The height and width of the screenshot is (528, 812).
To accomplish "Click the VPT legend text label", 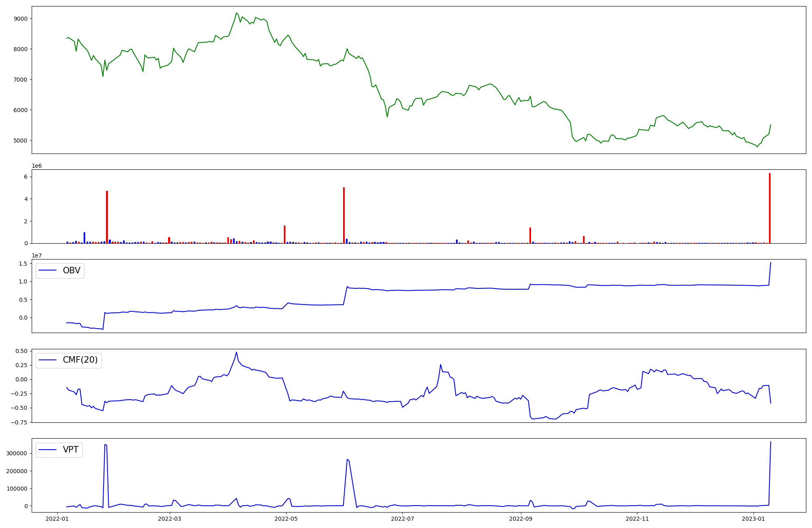I will (71, 450).
